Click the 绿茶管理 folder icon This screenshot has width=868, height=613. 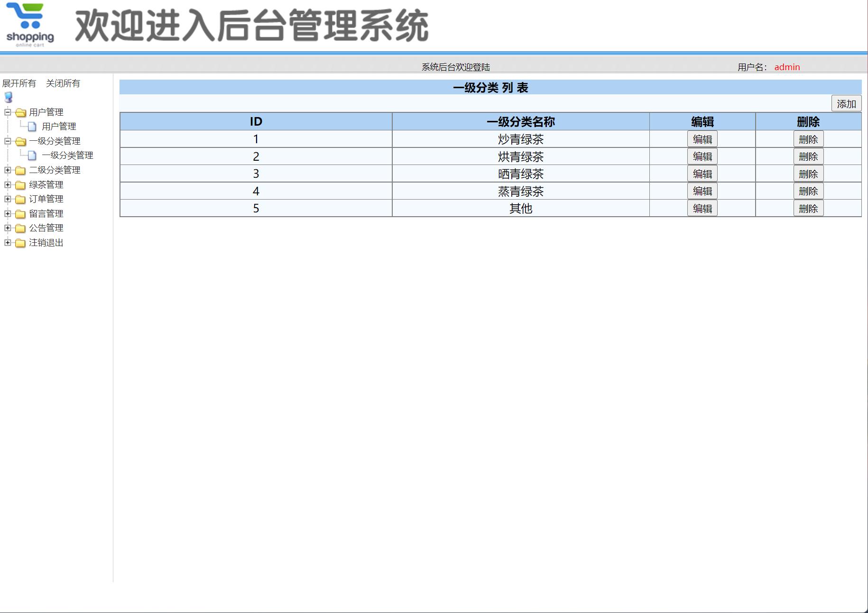pyautogui.click(x=19, y=184)
